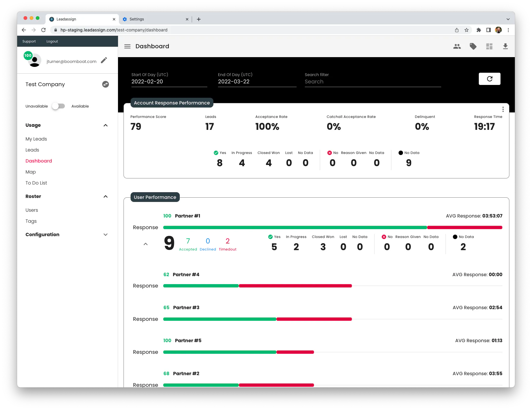
Task: Reload the page in browser toolbar
Action: point(43,30)
